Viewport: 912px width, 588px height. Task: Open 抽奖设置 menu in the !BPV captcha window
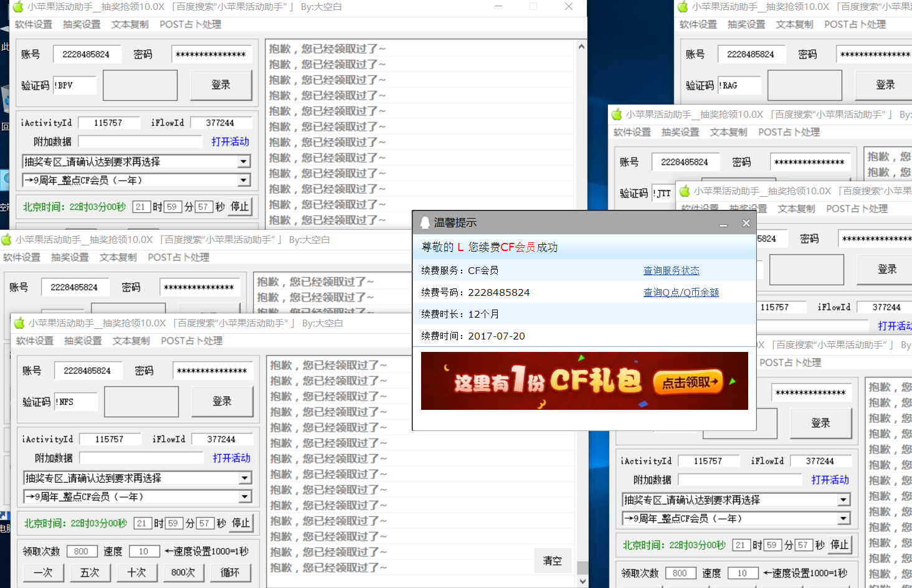(x=82, y=24)
